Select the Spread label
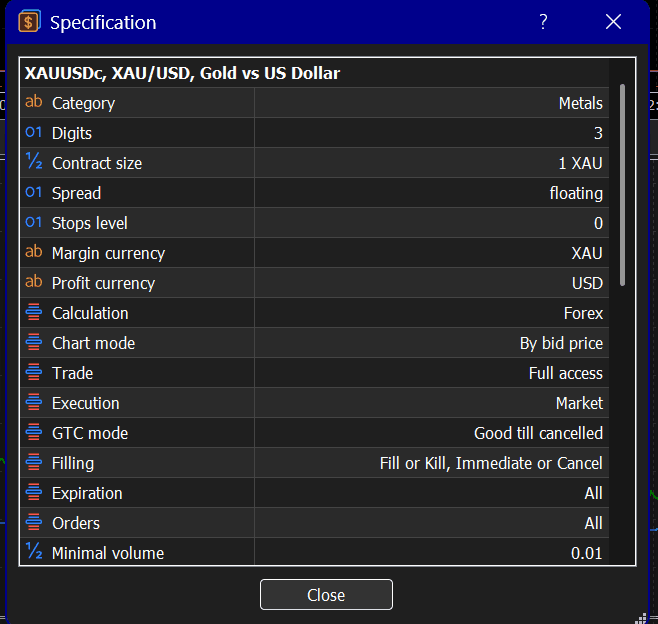 click(x=76, y=193)
